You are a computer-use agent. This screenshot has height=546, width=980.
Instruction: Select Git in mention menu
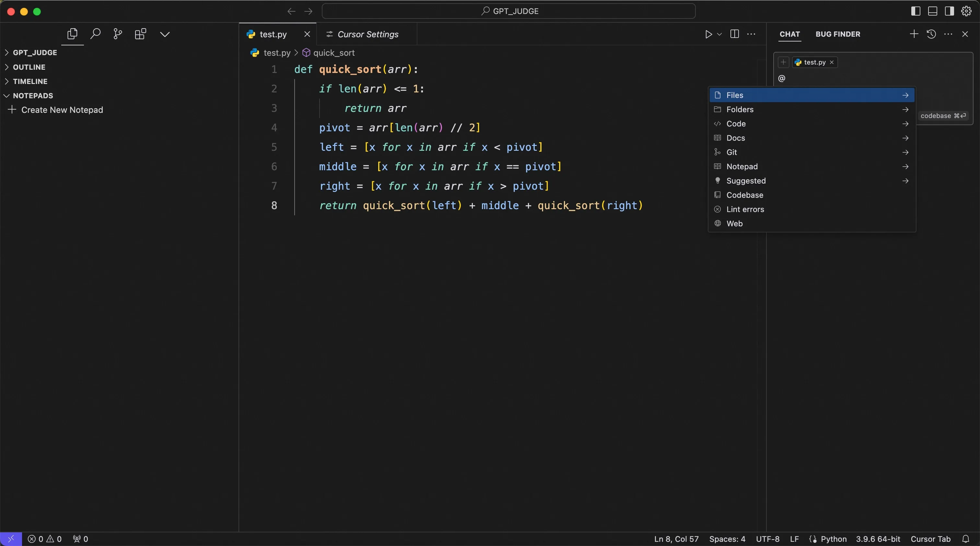pos(811,152)
